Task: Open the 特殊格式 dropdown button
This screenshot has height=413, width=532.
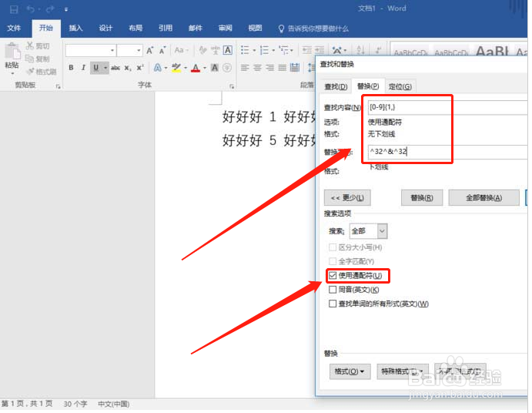Action: tap(403, 371)
